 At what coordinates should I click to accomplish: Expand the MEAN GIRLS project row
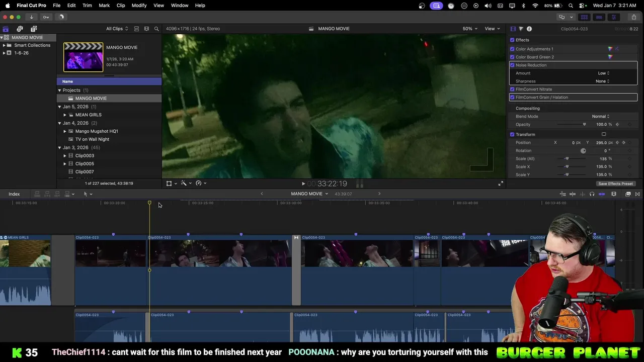(64, 115)
